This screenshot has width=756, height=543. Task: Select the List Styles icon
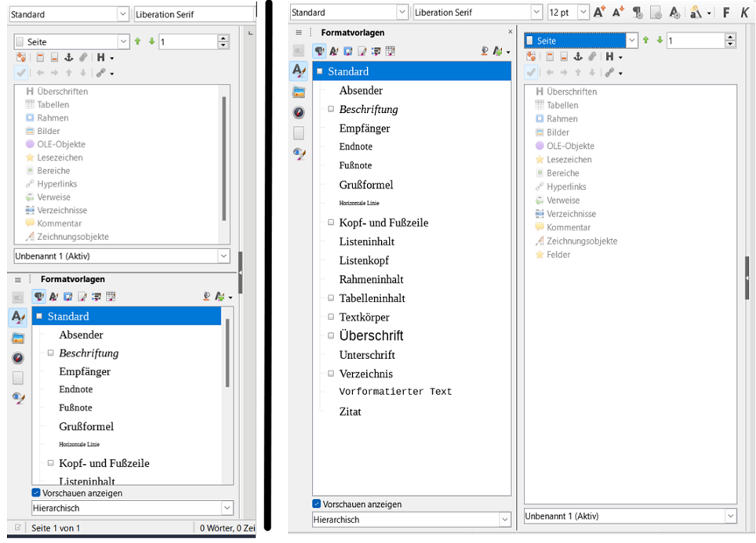point(376,50)
